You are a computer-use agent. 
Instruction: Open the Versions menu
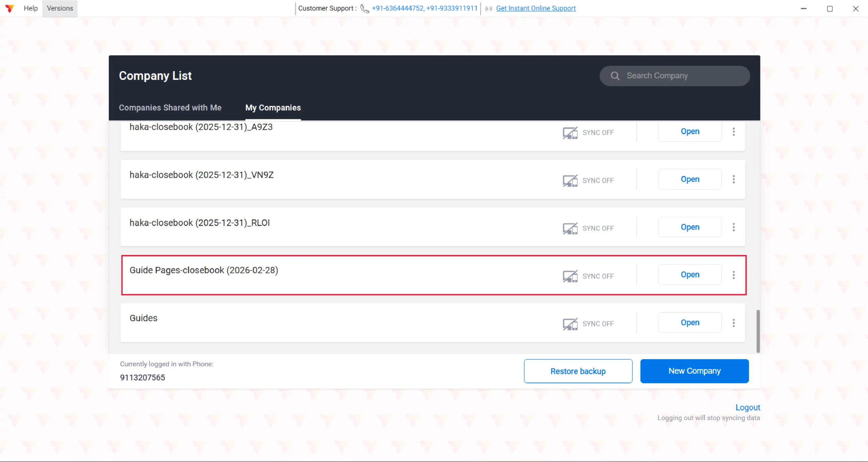[x=60, y=8]
